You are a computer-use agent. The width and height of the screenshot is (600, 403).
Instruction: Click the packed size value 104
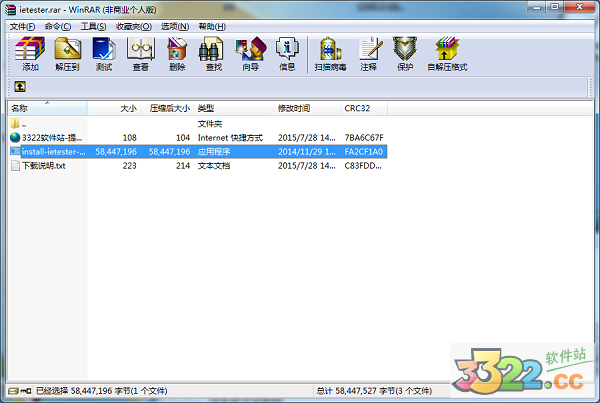click(183, 138)
